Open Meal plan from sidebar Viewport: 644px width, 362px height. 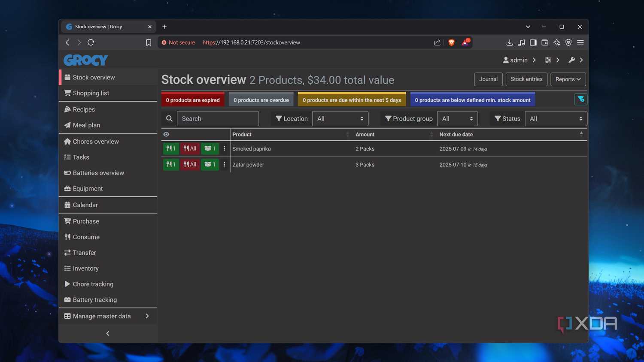(108, 125)
